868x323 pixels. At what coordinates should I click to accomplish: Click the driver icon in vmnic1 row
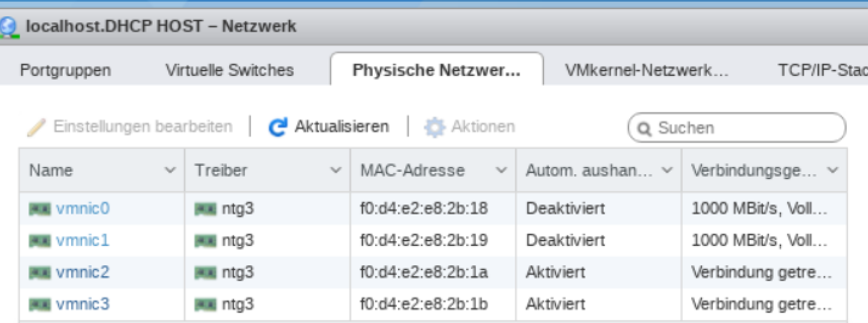click(206, 240)
